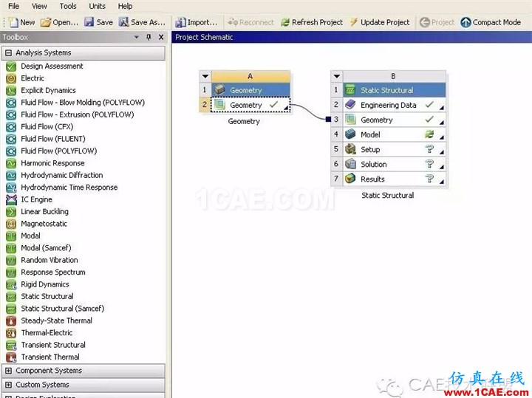Click the Setup cell icon in system B

[350, 149]
